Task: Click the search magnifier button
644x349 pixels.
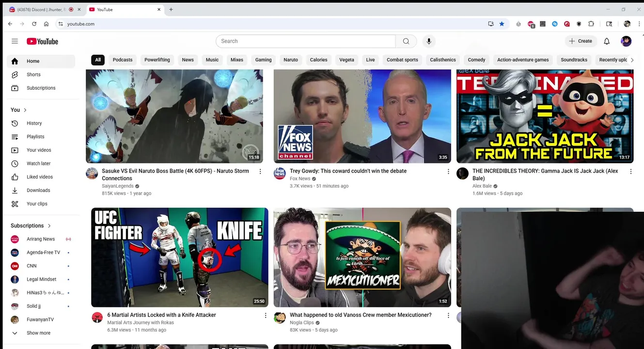Action: pyautogui.click(x=406, y=41)
